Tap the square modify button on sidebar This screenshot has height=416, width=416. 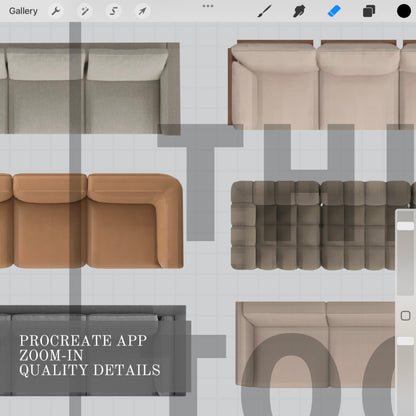pyautogui.click(x=405, y=315)
